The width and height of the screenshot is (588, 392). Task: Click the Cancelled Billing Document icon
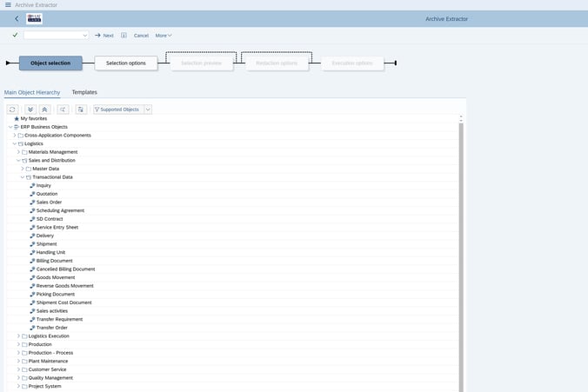32,269
